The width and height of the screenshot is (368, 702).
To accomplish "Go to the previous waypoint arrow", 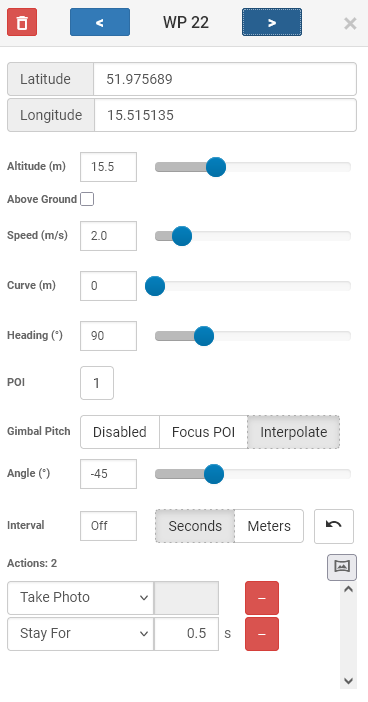I will coord(100,22).
